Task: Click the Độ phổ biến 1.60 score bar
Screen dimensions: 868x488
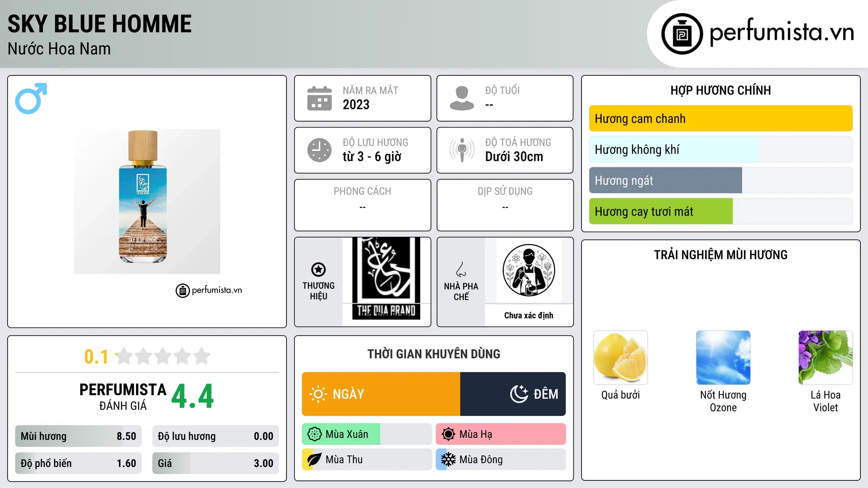Action: pos(78,463)
